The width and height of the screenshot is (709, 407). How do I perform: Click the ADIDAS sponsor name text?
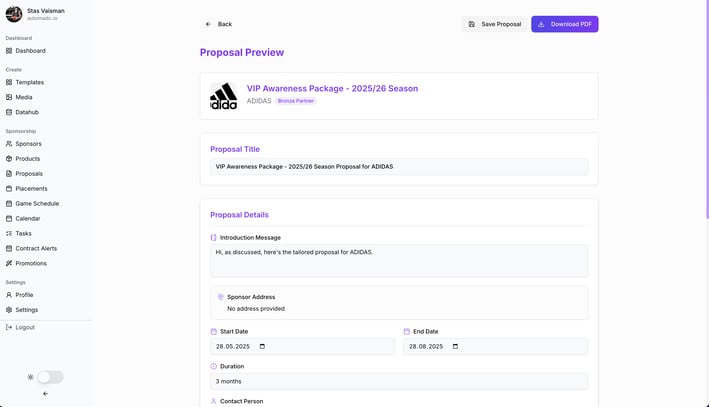tap(259, 101)
